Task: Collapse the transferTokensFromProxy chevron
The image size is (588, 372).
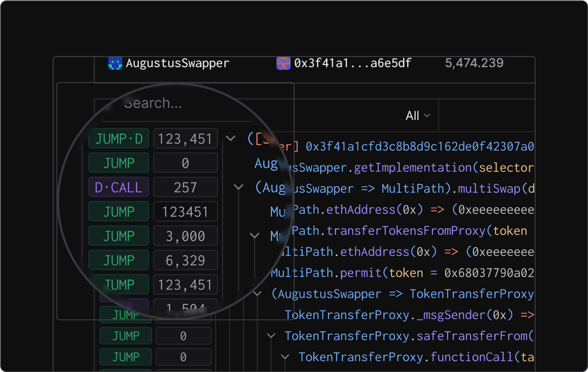Action: (x=254, y=235)
